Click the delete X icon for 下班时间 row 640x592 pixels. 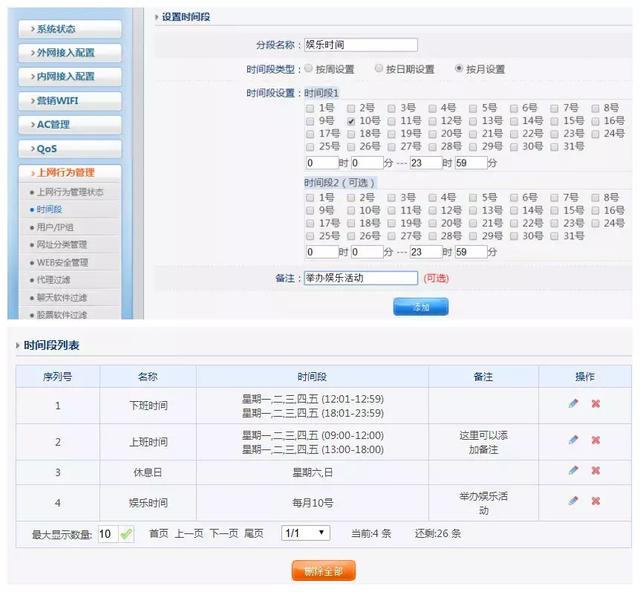[x=596, y=404]
